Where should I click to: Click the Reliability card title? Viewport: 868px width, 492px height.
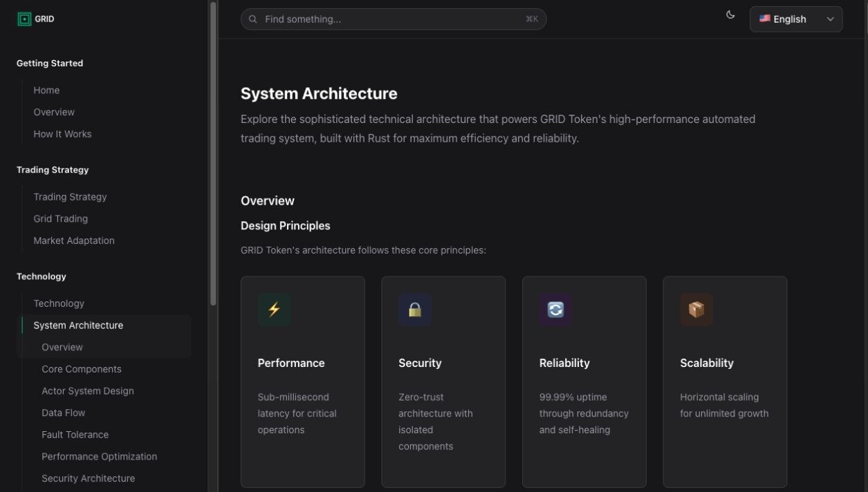[564, 363]
